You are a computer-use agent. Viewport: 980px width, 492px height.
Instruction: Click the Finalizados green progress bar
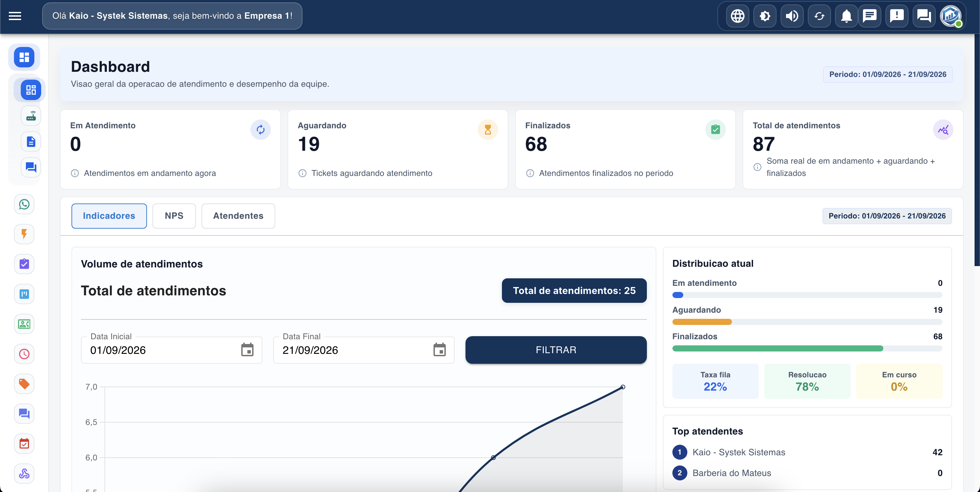(x=778, y=348)
